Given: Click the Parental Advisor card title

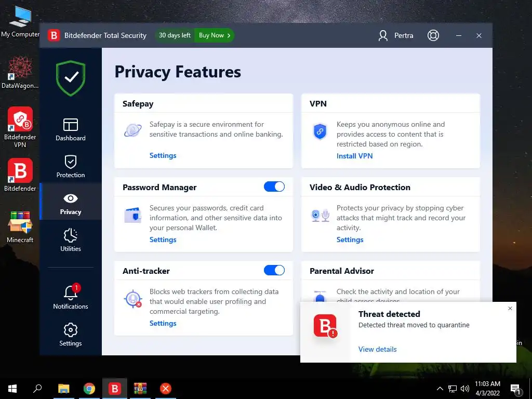Looking at the screenshot, I should pos(342,271).
